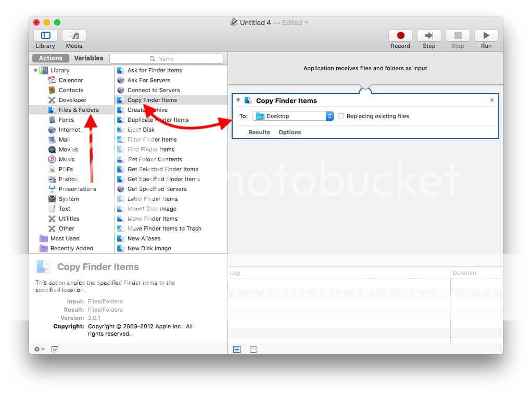
Task: Select the Contacts category icon
Action: [x=52, y=90]
